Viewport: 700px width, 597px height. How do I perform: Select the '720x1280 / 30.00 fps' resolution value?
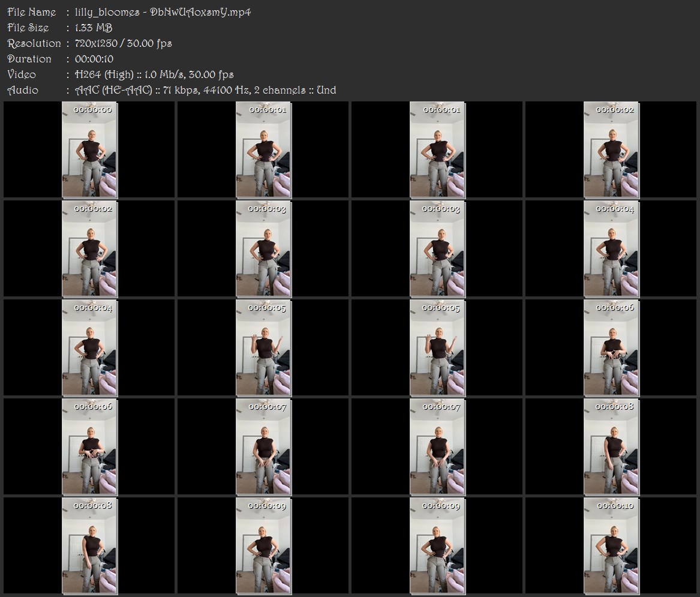123,43
